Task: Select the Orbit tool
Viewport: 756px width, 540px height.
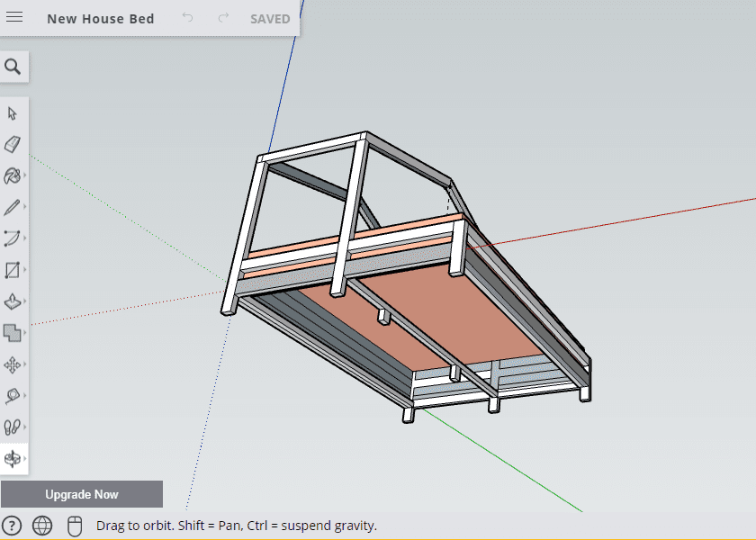Action: tap(12, 458)
